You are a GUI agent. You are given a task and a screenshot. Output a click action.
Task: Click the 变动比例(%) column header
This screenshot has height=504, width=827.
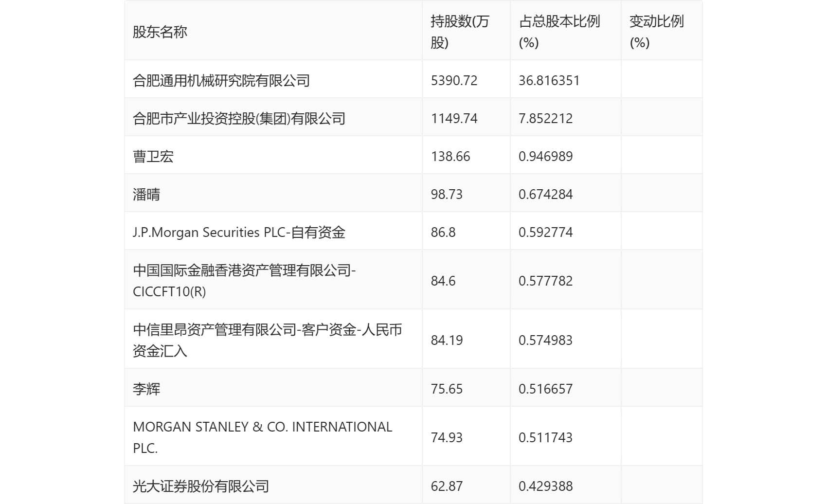(657, 32)
